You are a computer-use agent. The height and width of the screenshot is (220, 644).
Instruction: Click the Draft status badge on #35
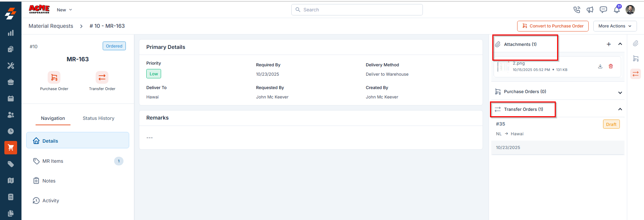(611, 124)
